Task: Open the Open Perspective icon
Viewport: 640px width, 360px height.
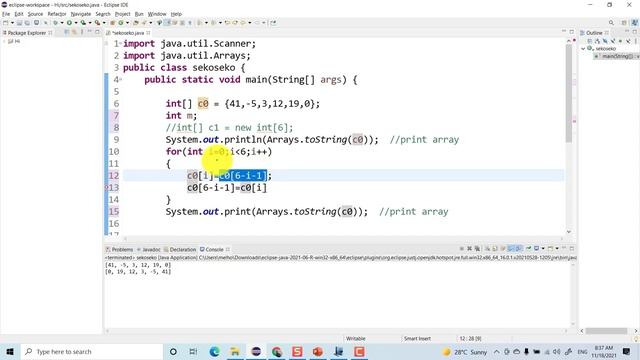Action: pyautogui.click(x=624, y=23)
